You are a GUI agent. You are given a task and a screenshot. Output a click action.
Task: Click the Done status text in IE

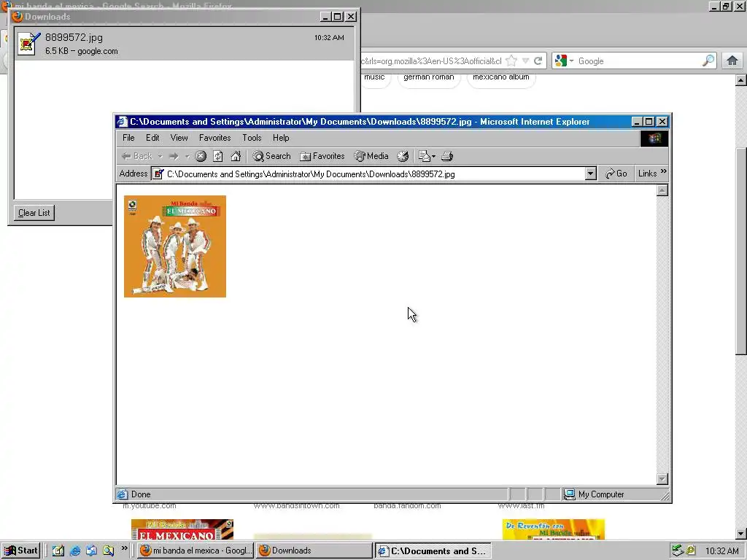tap(141, 494)
